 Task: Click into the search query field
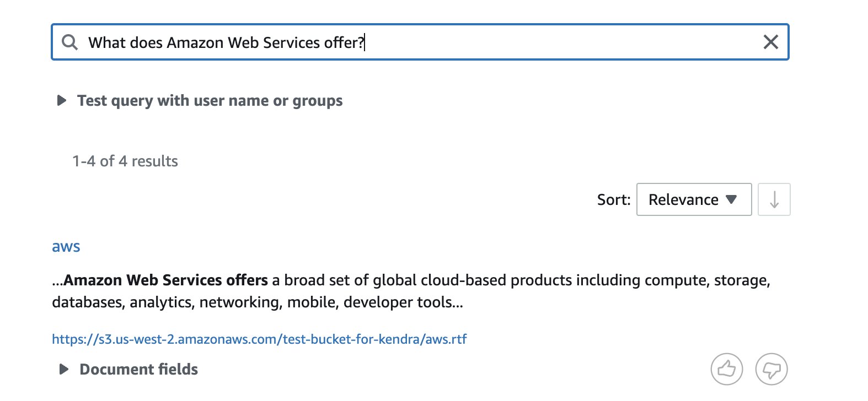tap(420, 42)
